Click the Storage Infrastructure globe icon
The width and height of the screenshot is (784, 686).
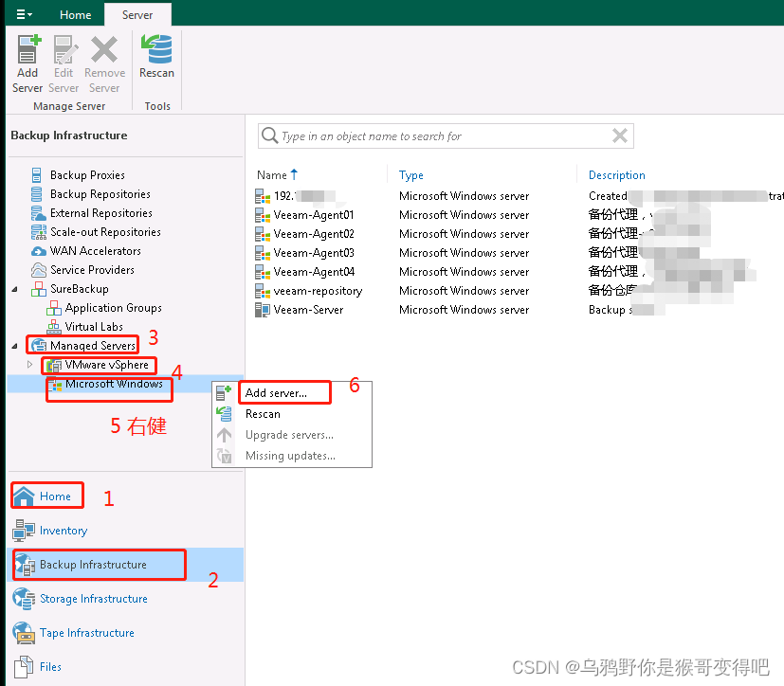pos(23,599)
